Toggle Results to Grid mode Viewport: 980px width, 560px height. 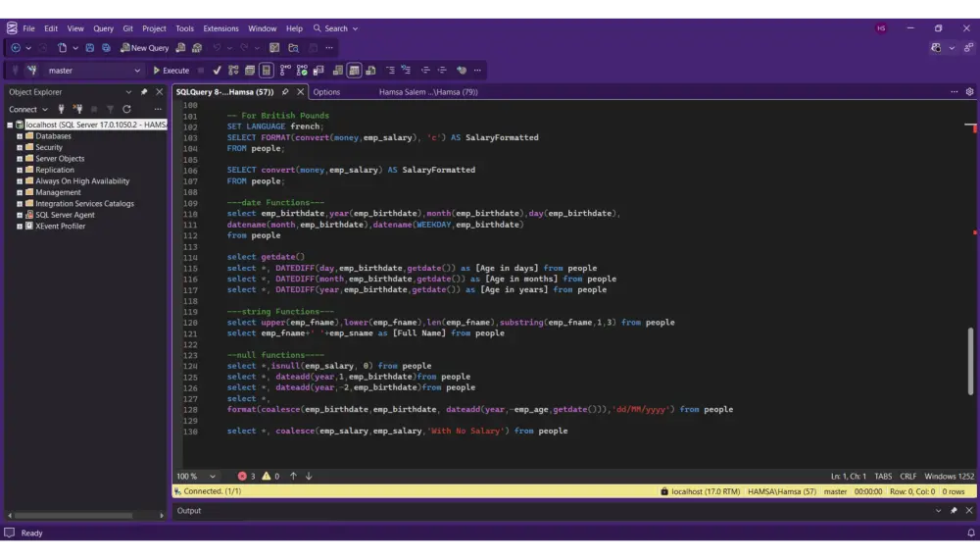(354, 70)
